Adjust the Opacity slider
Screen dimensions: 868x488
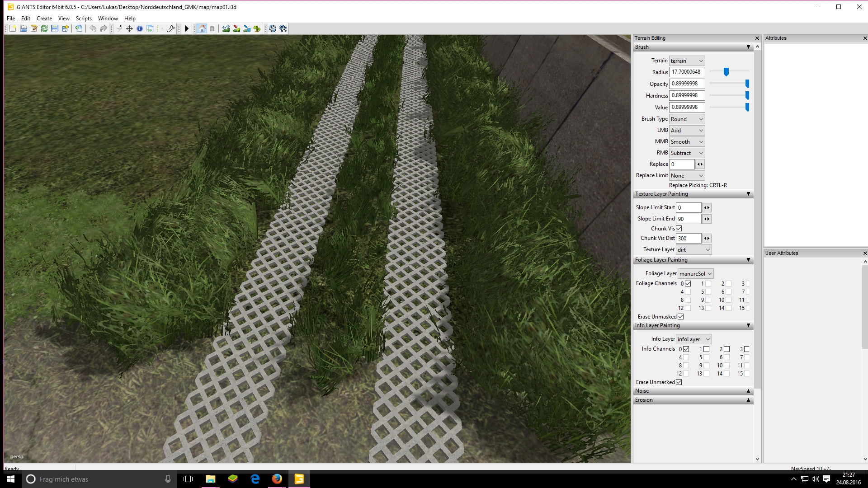pos(747,84)
